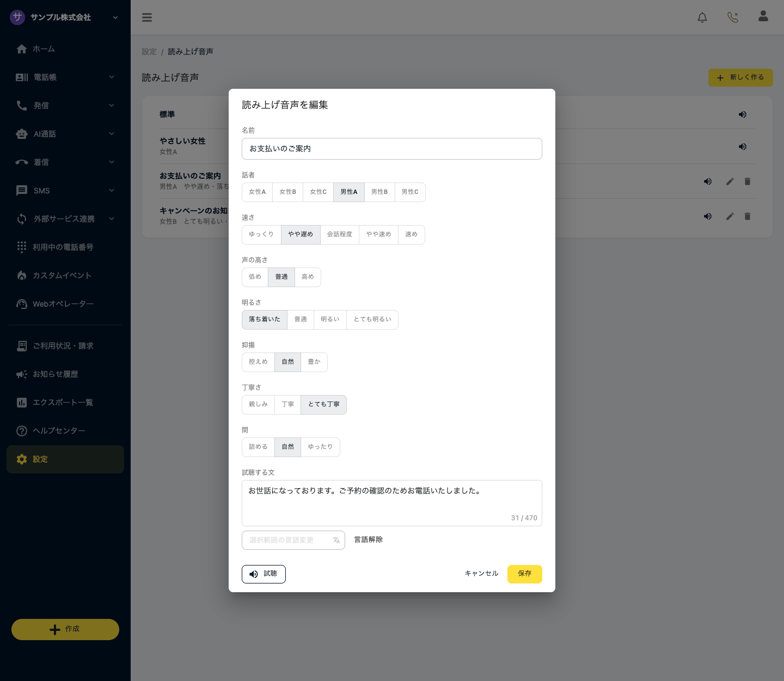Select speaker 男性C
This screenshot has height=681, width=784.
410,192
